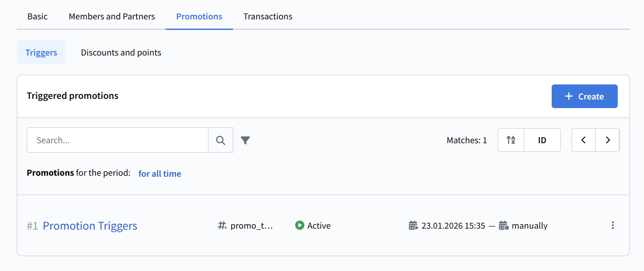
Task: Switch to the Transactions tab
Action: coord(268,16)
